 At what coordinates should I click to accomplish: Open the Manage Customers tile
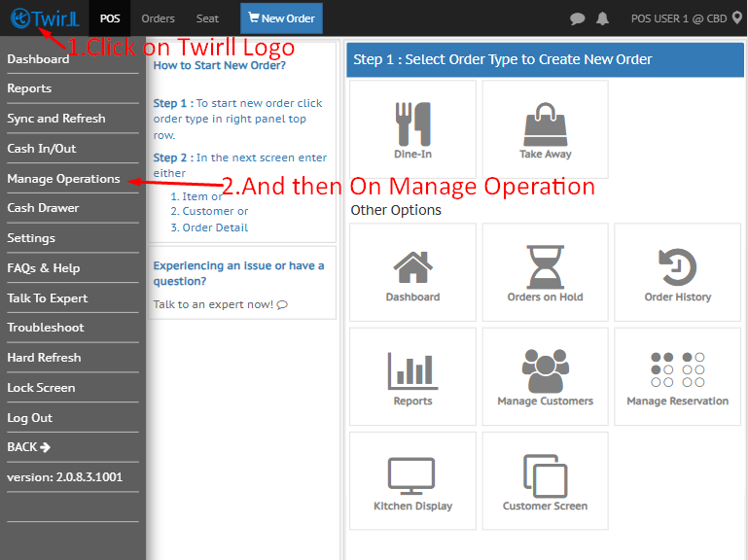click(545, 376)
